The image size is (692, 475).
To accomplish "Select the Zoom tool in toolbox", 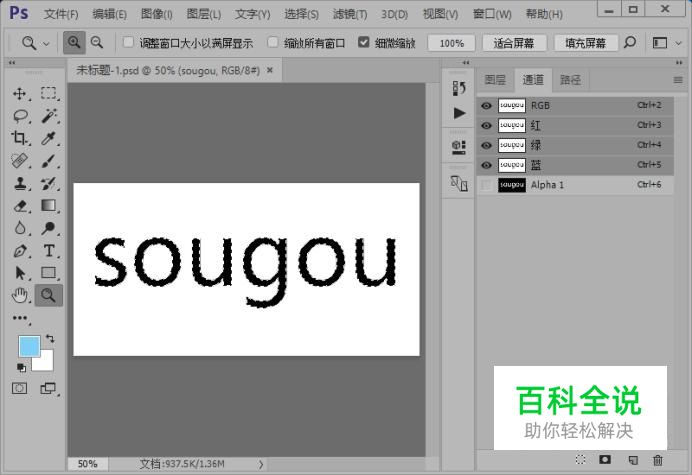I will coord(48,295).
